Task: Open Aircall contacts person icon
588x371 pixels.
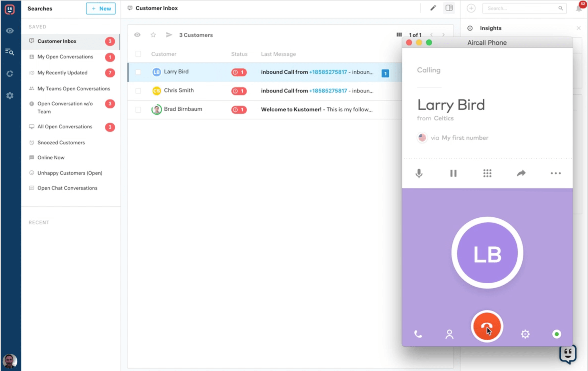Action: coord(449,334)
